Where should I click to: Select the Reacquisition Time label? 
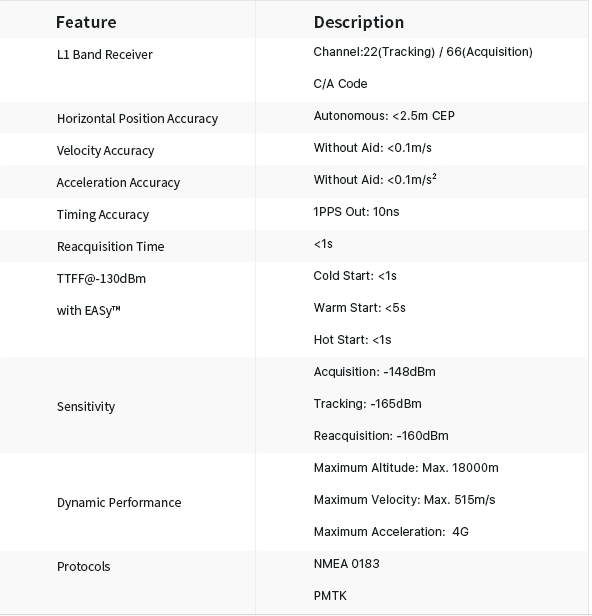point(110,247)
